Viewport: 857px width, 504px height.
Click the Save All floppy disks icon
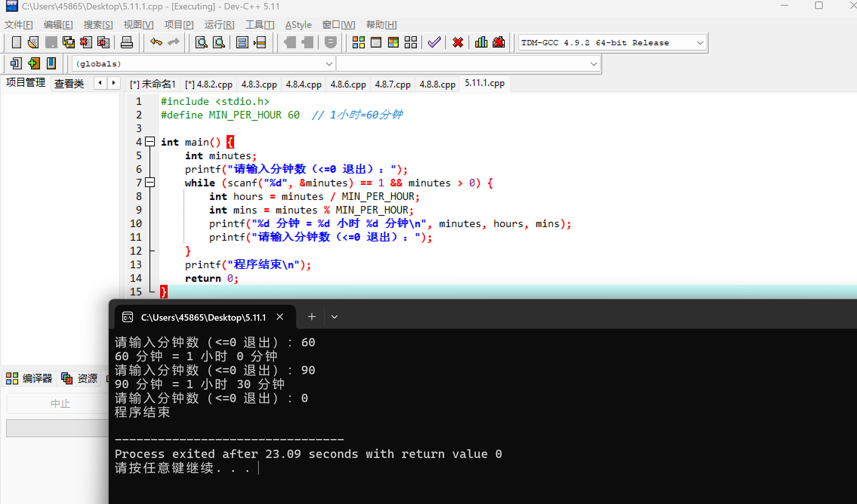coord(68,42)
